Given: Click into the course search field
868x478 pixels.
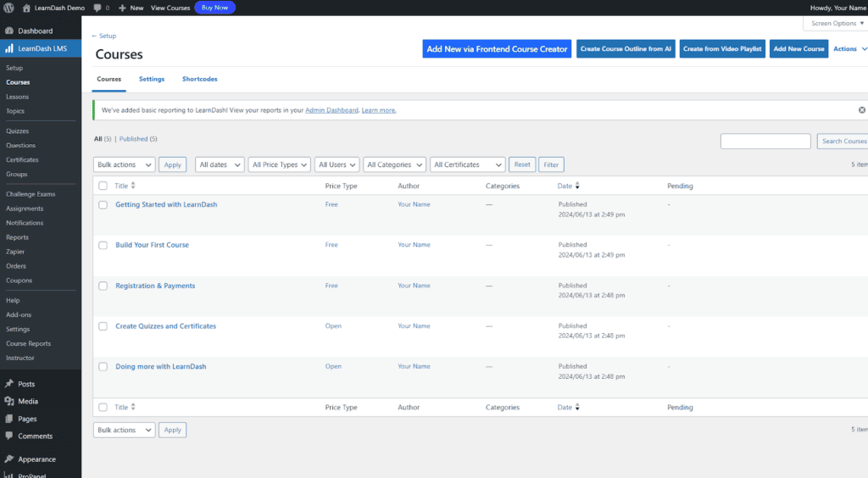Looking at the screenshot, I should [765, 141].
